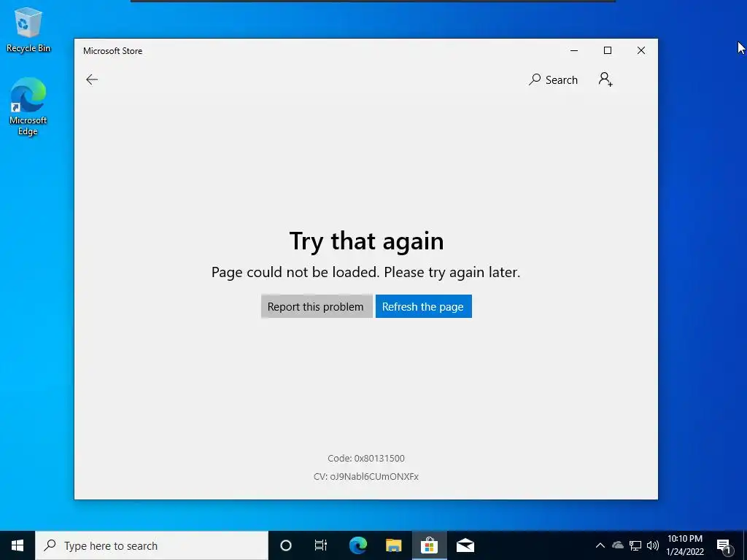Open Search in Microsoft Store

tap(553, 79)
